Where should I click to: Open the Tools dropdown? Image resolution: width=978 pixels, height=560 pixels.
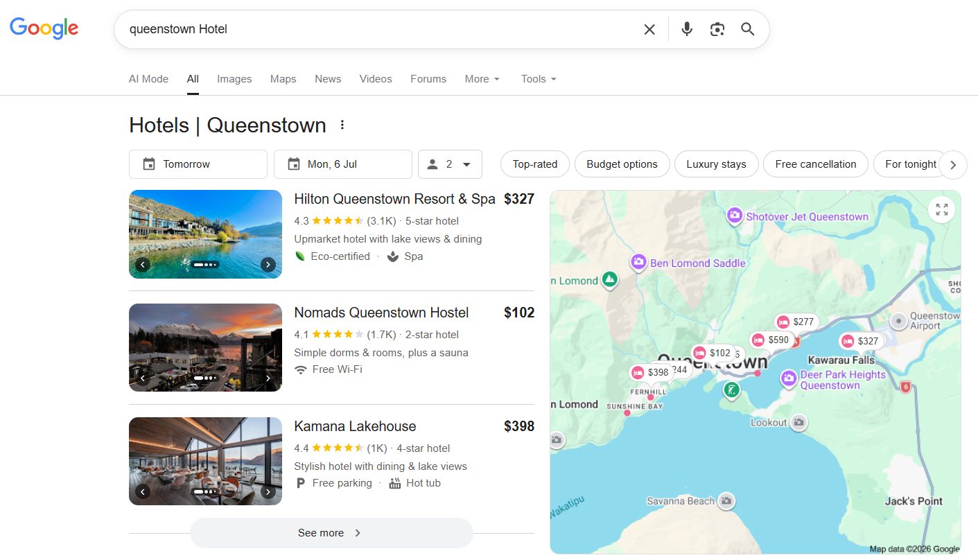[x=539, y=79]
